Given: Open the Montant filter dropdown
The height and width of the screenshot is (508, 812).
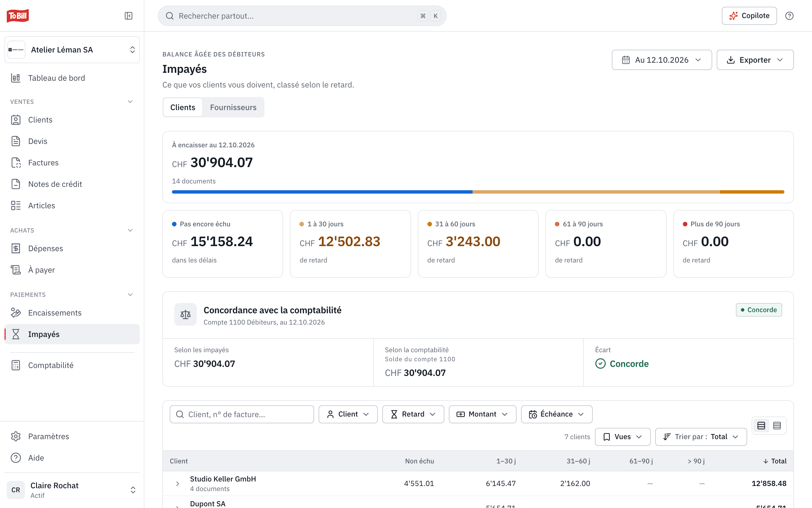Looking at the screenshot, I should pos(482,414).
